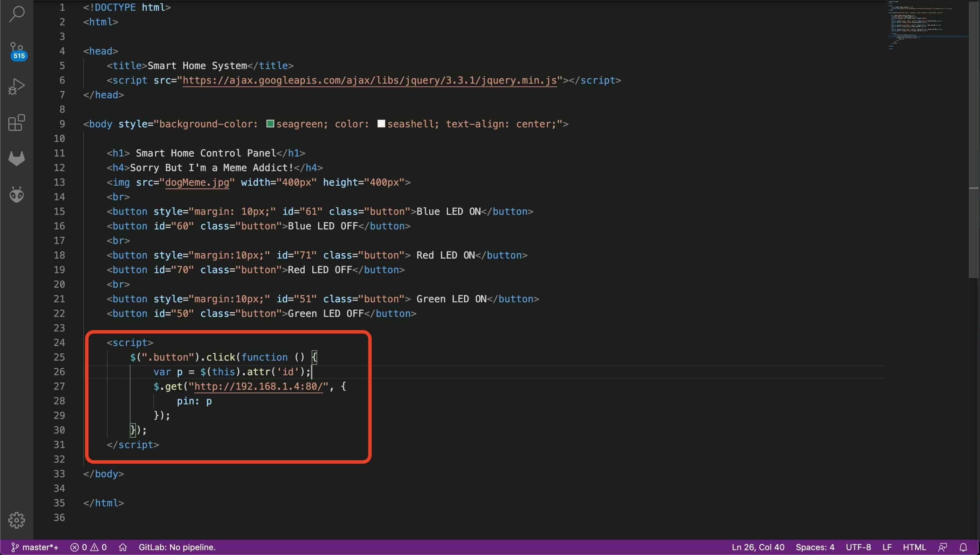Click the <!DOCTYPE html> text on line 1
Screen dimensions: 980x555
[127, 8]
